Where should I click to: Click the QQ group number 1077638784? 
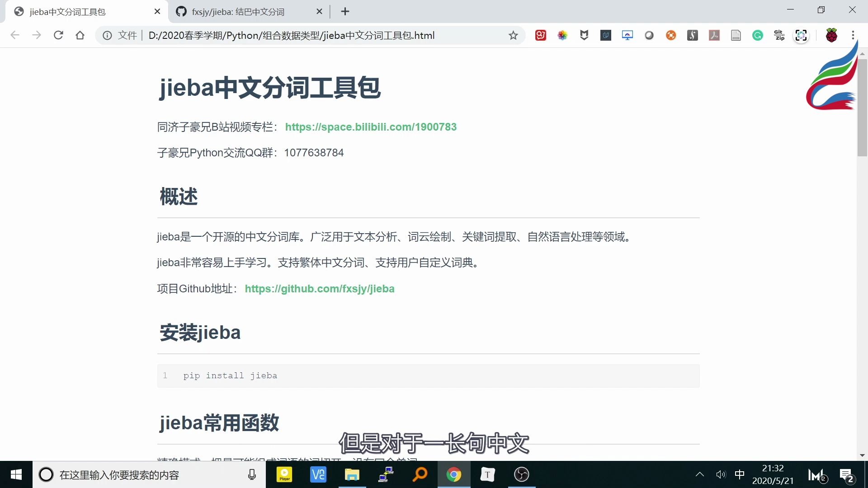314,153
